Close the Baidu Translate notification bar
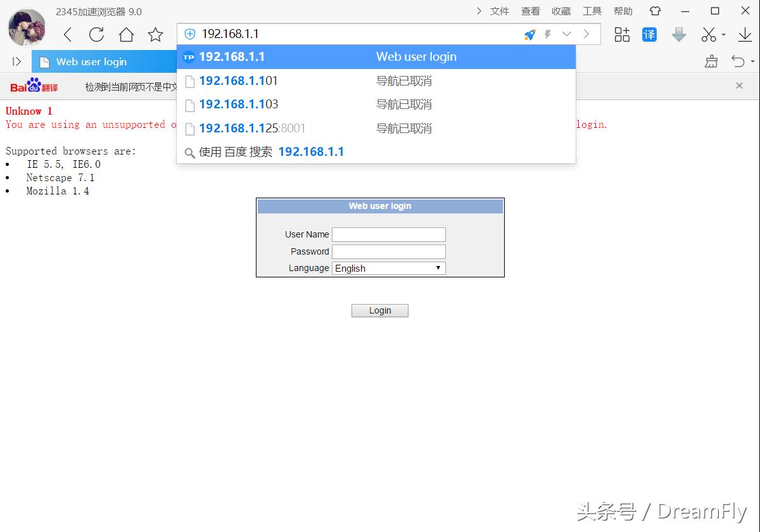This screenshot has width=760, height=532. click(x=739, y=85)
